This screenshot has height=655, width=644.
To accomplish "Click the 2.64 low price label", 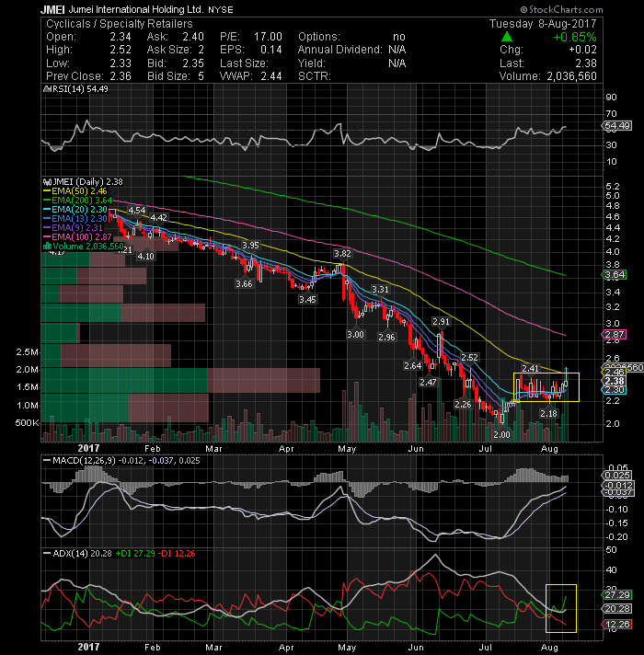I will tap(413, 366).
